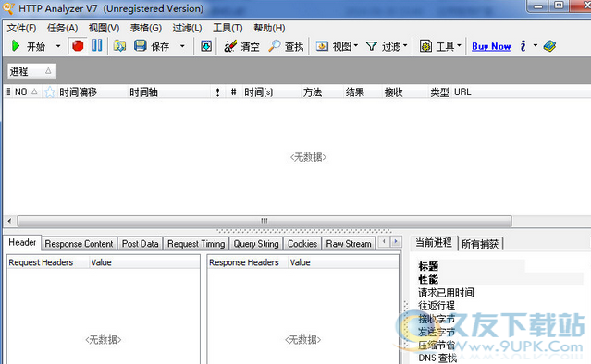Switch to the Post Data tab

[x=140, y=244]
